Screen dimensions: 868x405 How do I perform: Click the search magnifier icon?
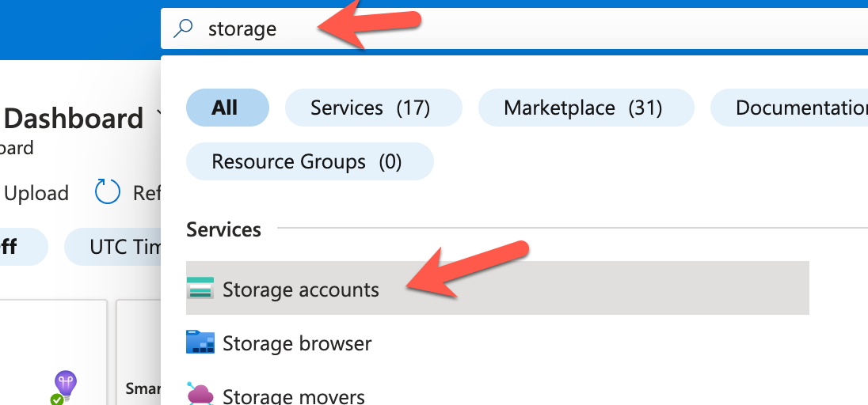(x=183, y=28)
